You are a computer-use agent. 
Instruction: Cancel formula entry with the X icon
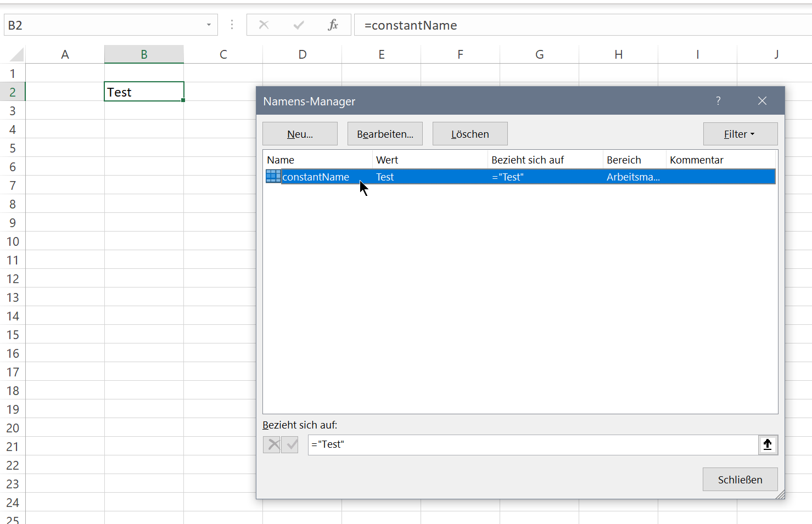[264, 25]
